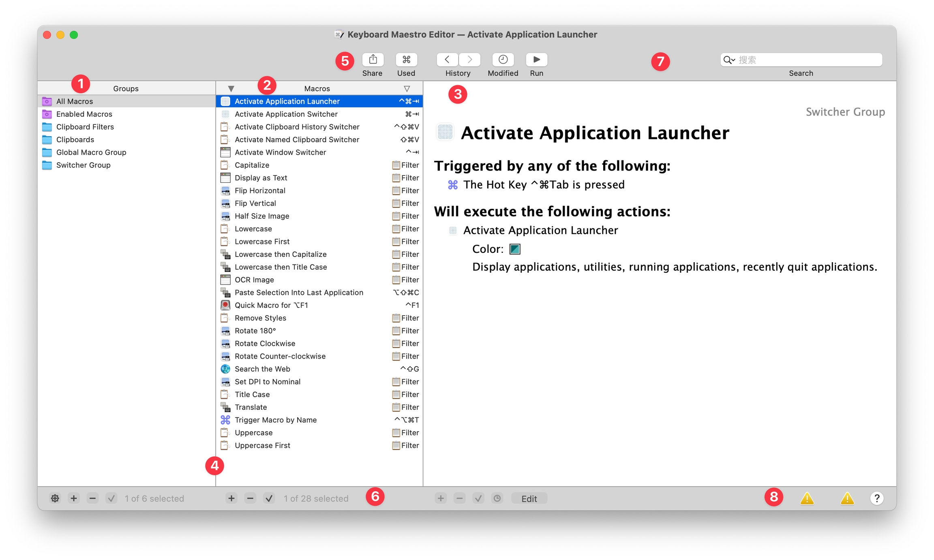Click the Switcher Group label in detail pane
The width and height of the screenshot is (934, 560).
coord(845,112)
